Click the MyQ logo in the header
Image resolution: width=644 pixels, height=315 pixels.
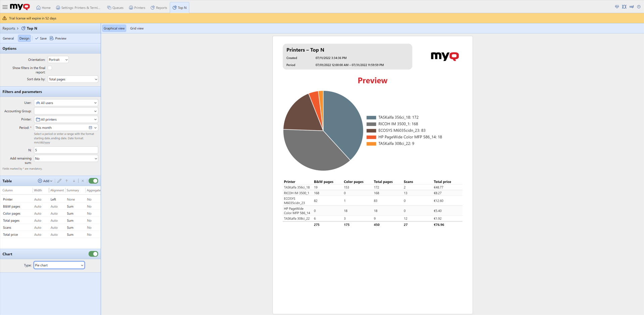20,7
